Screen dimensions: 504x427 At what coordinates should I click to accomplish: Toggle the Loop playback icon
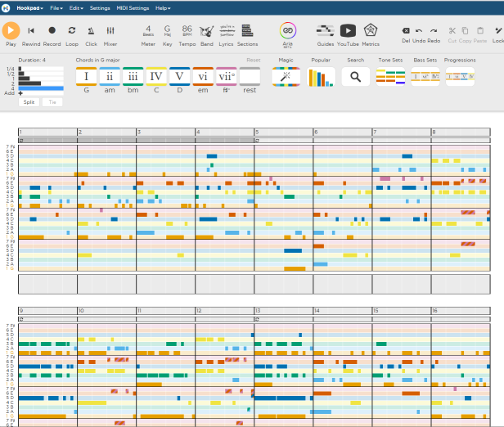click(x=72, y=30)
